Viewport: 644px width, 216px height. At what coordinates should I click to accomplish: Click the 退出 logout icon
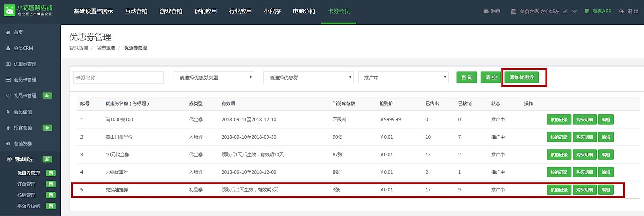[622, 11]
